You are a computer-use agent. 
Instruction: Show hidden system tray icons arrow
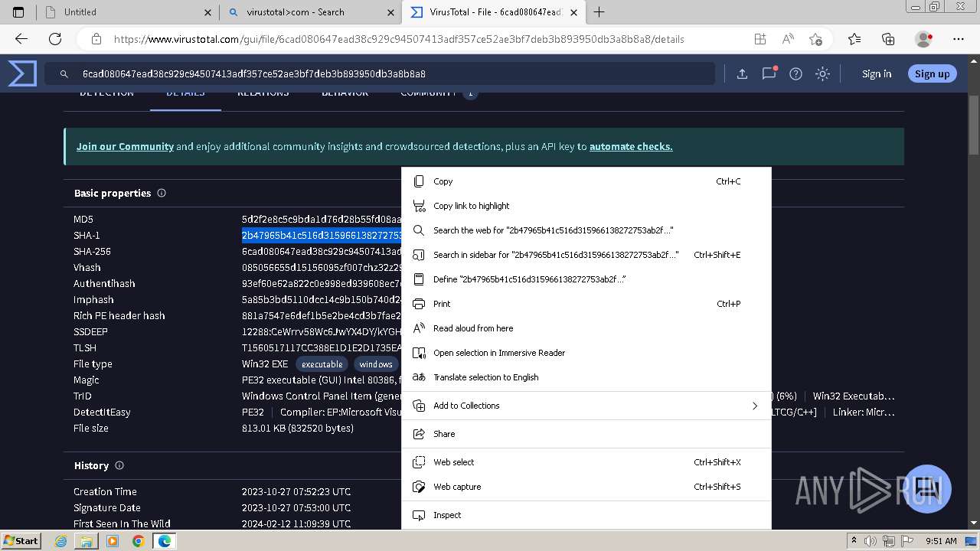(854, 541)
